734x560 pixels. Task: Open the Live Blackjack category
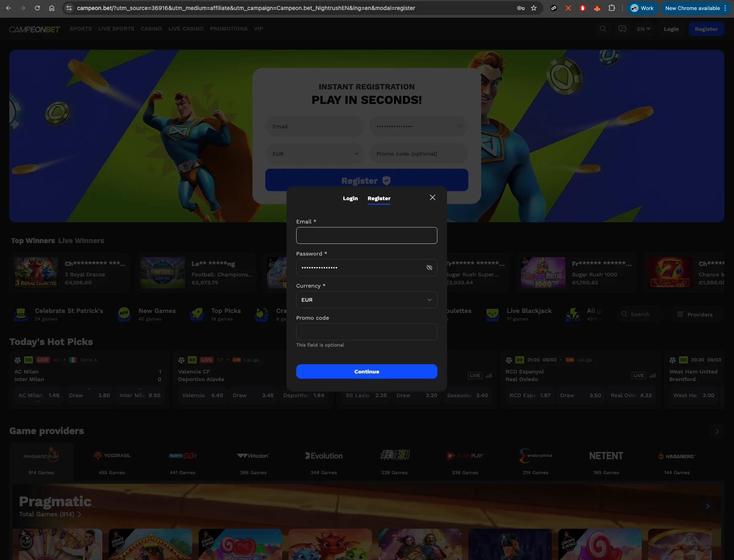[x=519, y=314]
